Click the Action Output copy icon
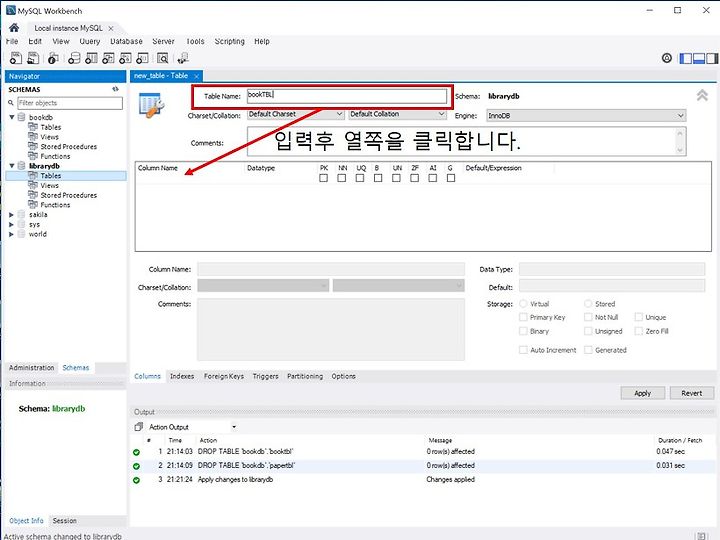This screenshot has width=720, height=540. click(x=138, y=427)
